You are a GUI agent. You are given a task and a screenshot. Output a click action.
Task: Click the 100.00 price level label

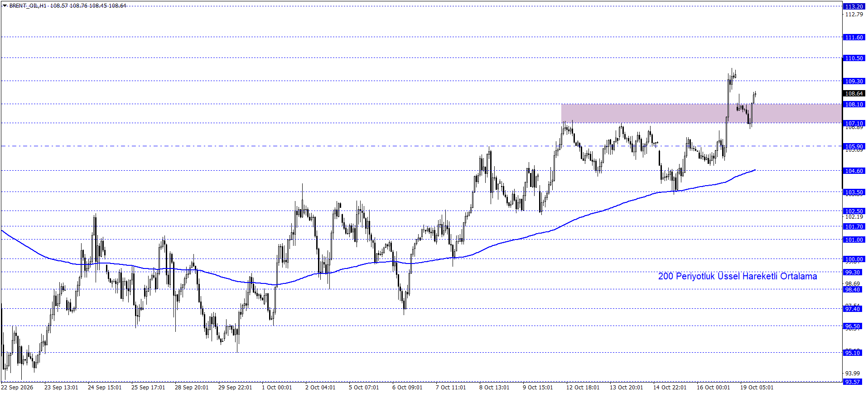click(854, 259)
